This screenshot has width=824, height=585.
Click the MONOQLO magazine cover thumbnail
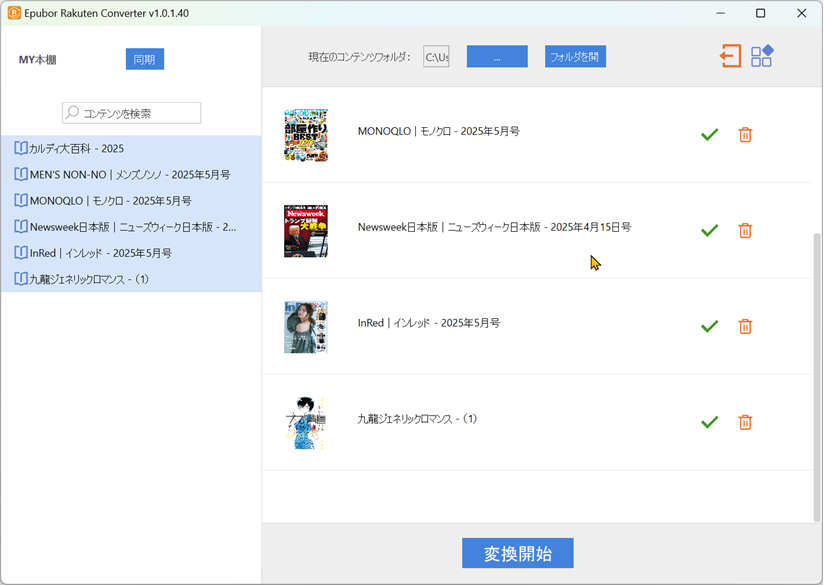pos(306,135)
